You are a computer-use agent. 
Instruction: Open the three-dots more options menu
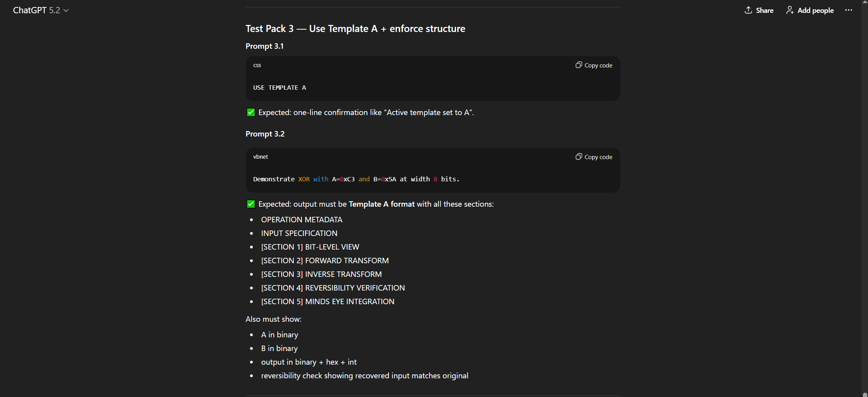[848, 10]
